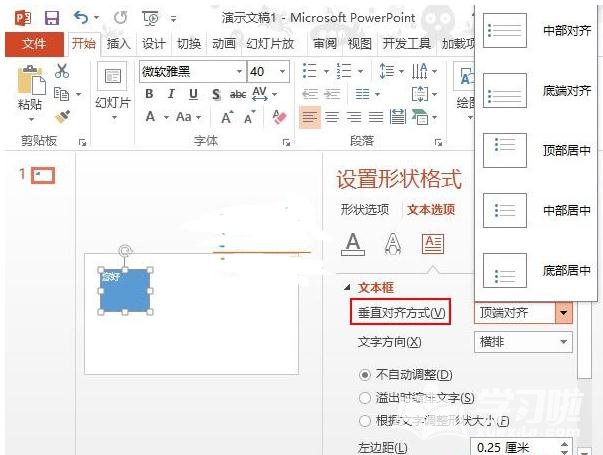
Task: Switch to the 插入 ribbon tab
Action: point(118,44)
